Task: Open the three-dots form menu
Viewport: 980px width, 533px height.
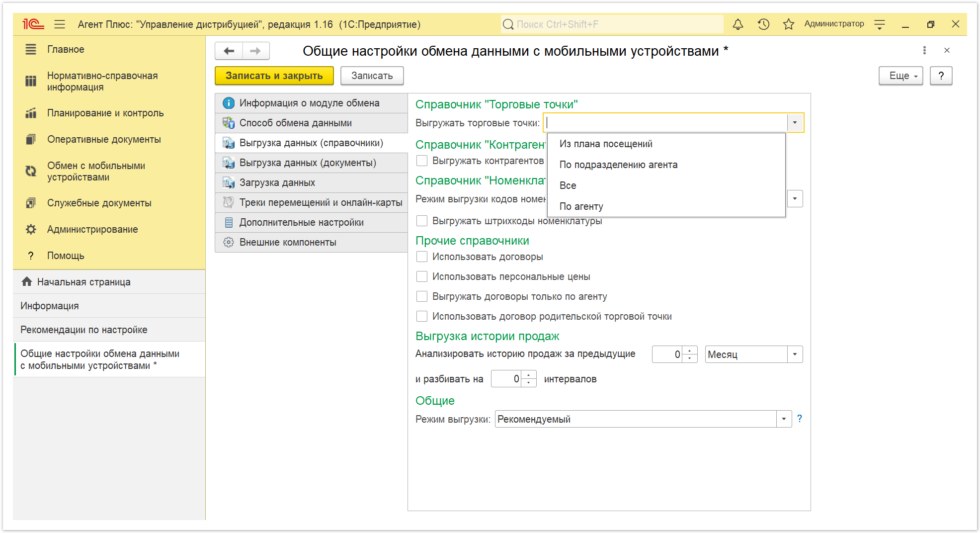Action: pyautogui.click(x=924, y=50)
